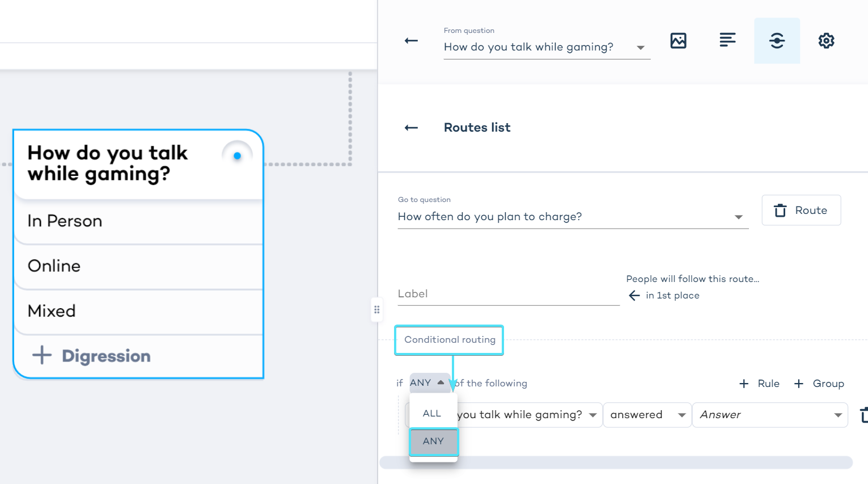Screen dimensions: 868x484
Task: Go back using the Routes list arrow
Action: (411, 128)
